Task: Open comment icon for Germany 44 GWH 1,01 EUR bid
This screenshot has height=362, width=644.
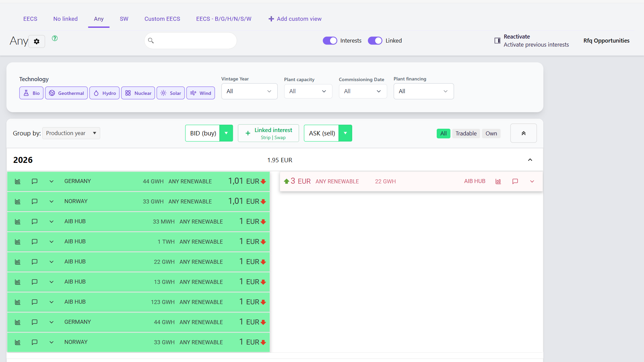Action: (x=35, y=181)
